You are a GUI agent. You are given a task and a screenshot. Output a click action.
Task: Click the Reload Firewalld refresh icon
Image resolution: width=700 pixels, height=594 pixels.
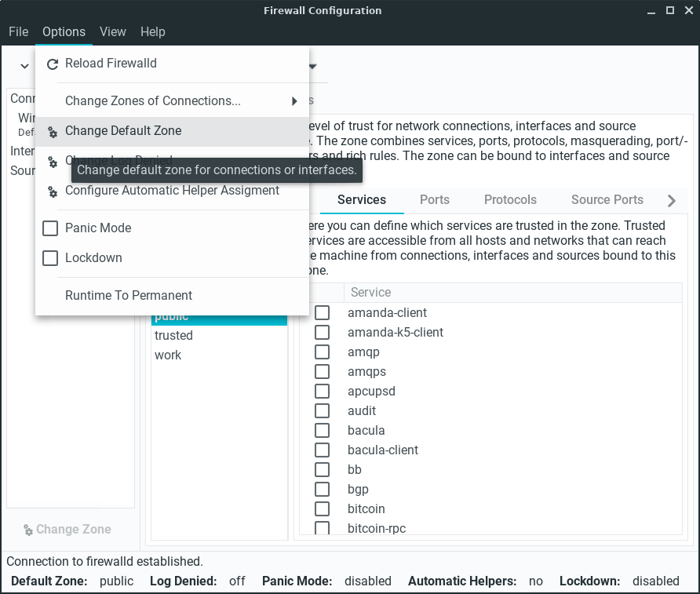(53, 64)
